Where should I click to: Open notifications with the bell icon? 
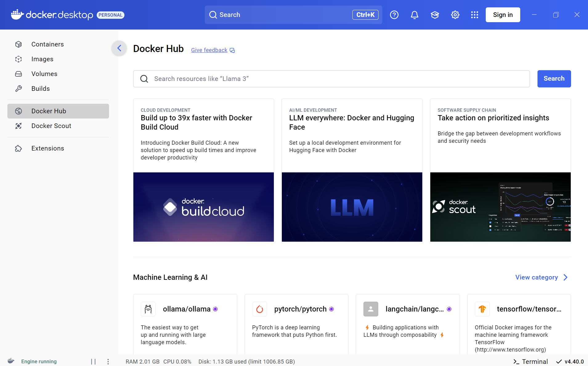pyautogui.click(x=414, y=14)
